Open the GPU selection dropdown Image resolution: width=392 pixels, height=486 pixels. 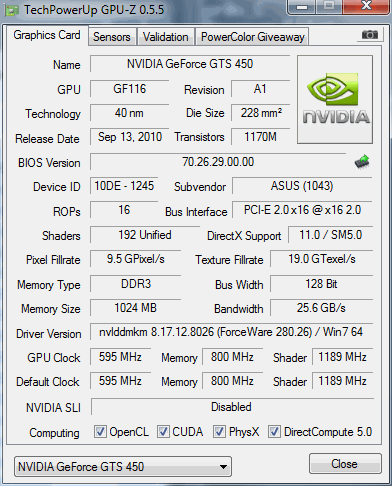(x=123, y=467)
